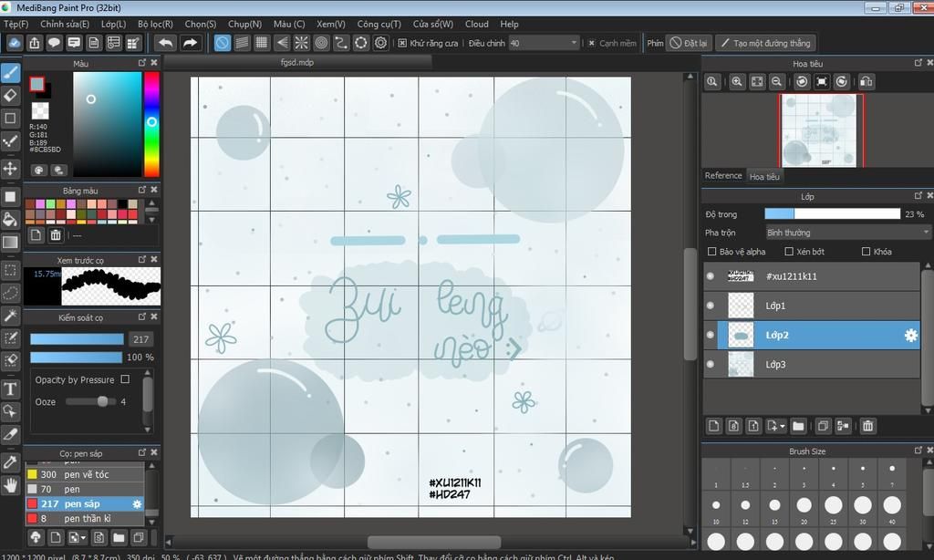Select the Gradient tool
The width and height of the screenshot is (934, 560).
[10, 243]
